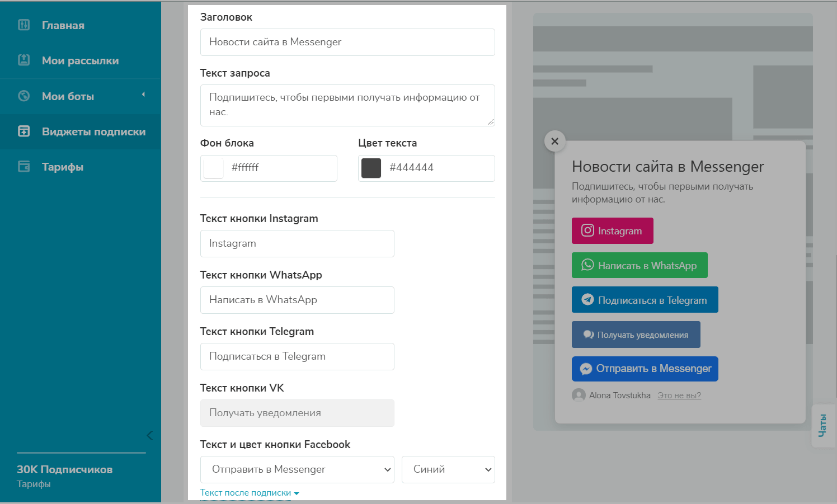Edit the Instagram button text field
Screen dimensions: 837x504
click(297, 243)
